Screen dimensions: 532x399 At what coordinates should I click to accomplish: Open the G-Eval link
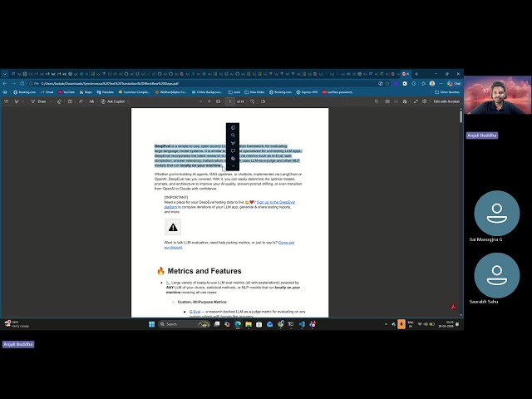[x=195, y=312]
